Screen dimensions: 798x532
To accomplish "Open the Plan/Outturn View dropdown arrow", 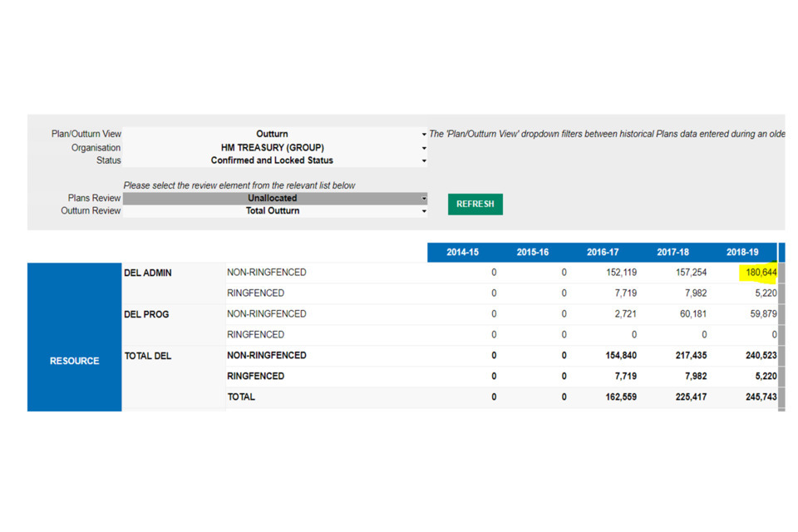I will pos(424,135).
